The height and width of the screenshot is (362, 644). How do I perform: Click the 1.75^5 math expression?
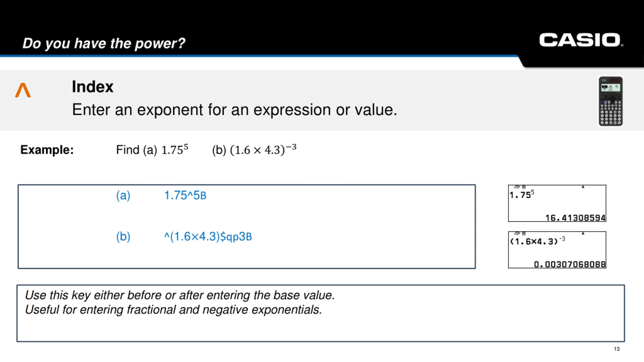click(175, 150)
